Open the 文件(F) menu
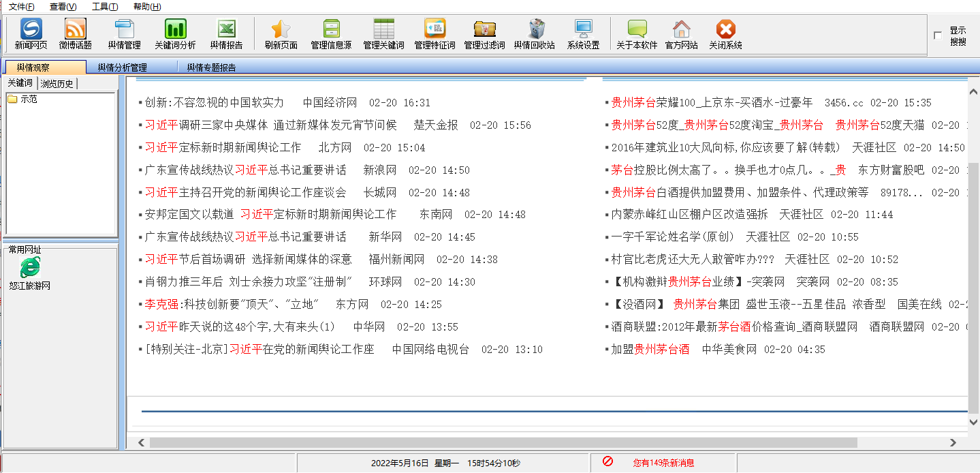 point(21,7)
